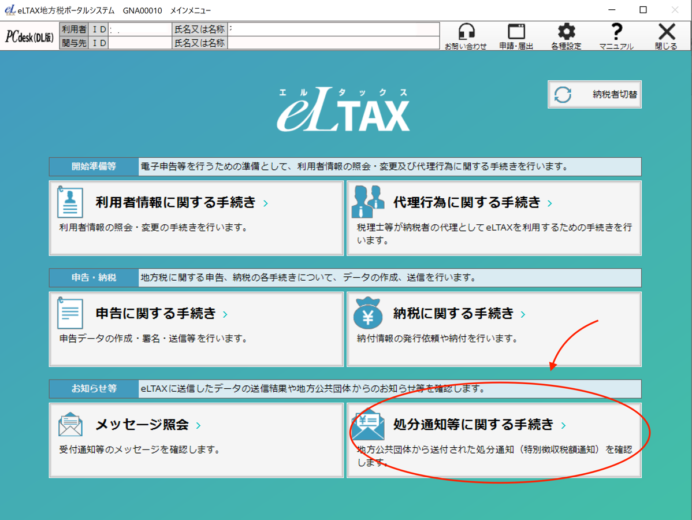Click the refresh arrows icon on 納税者切替

[x=563, y=94]
